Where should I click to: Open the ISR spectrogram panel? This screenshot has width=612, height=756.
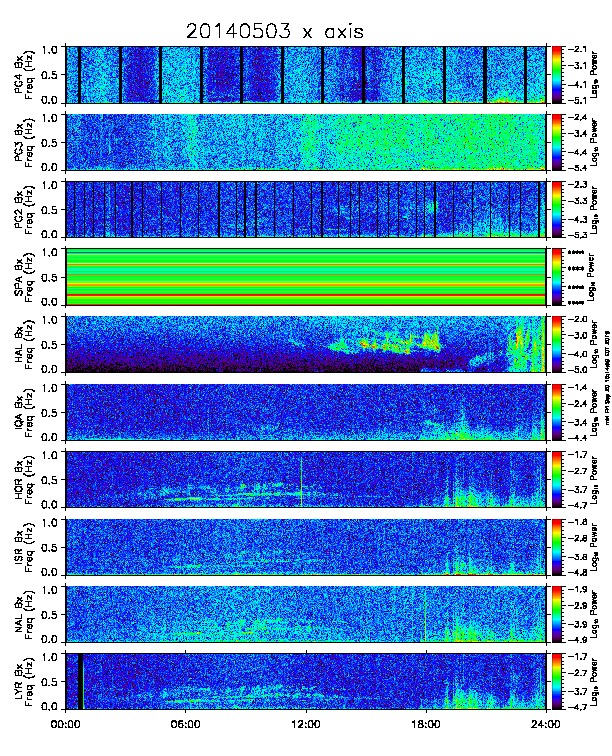pyautogui.click(x=306, y=547)
